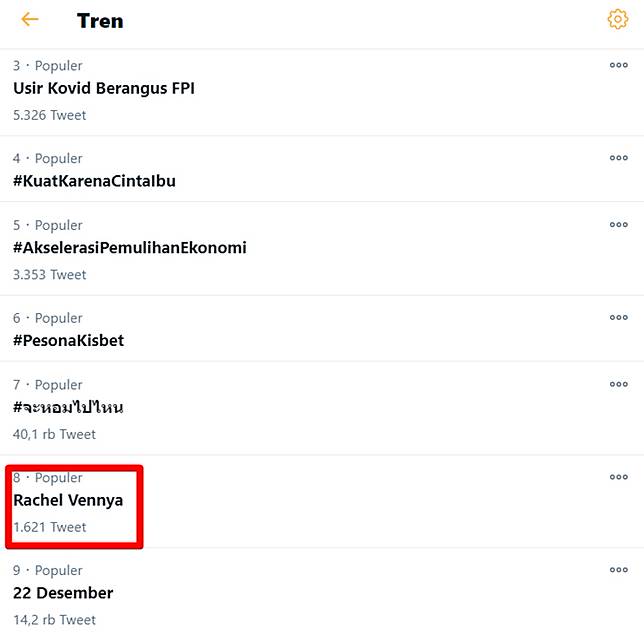This screenshot has height=634, width=644.
Task: Click the 14,2 rb Tweet count
Action: [x=55, y=619]
